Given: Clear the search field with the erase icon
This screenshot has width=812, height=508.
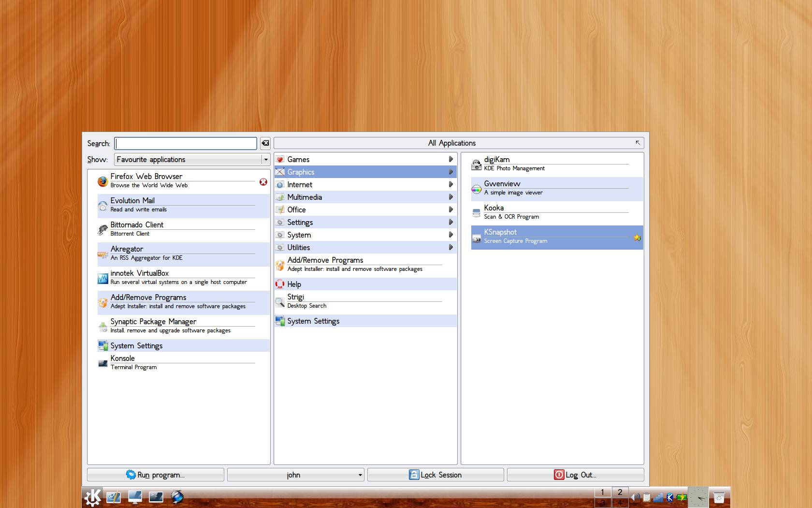Looking at the screenshot, I should pos(265,143).
